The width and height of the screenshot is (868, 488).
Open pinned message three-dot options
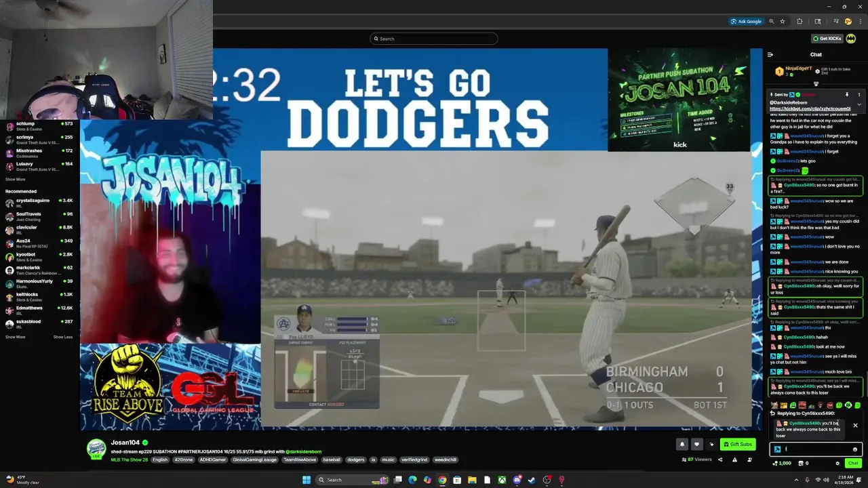pos(859,95)
